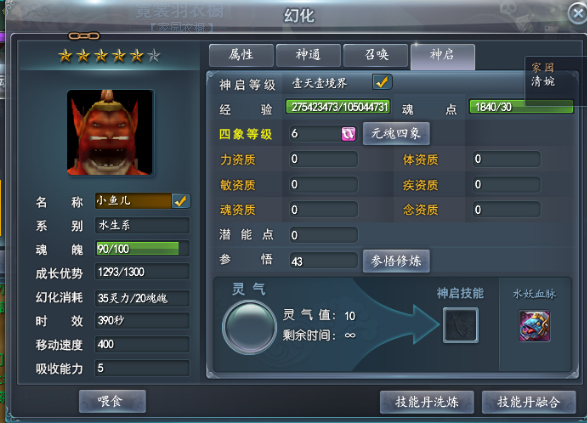587x423 pixels.
Task: Click the 潜能点 value field
Action: point(323,235)
